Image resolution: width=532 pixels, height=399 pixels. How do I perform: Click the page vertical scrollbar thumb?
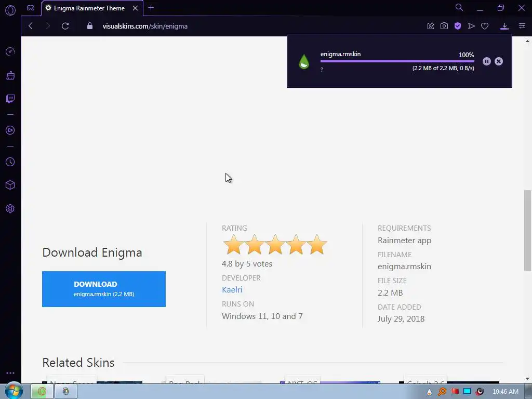pyautogui.click(x=528, y=231)
